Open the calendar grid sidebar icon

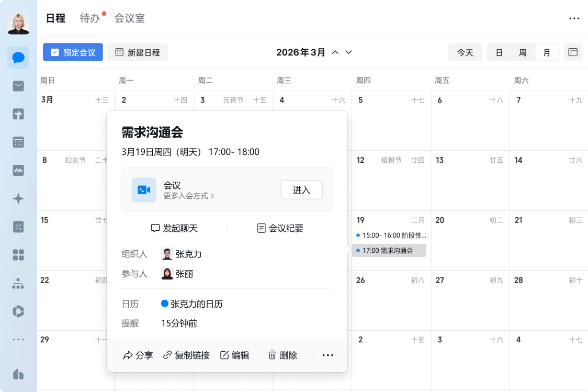pyautogui.click(x=18, y=142)
